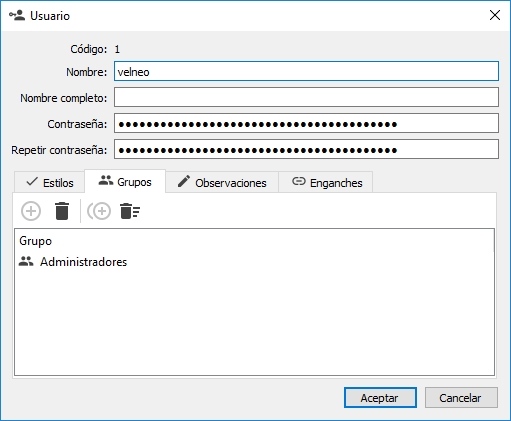Select the Administradores group row

[x=254, y=262]
